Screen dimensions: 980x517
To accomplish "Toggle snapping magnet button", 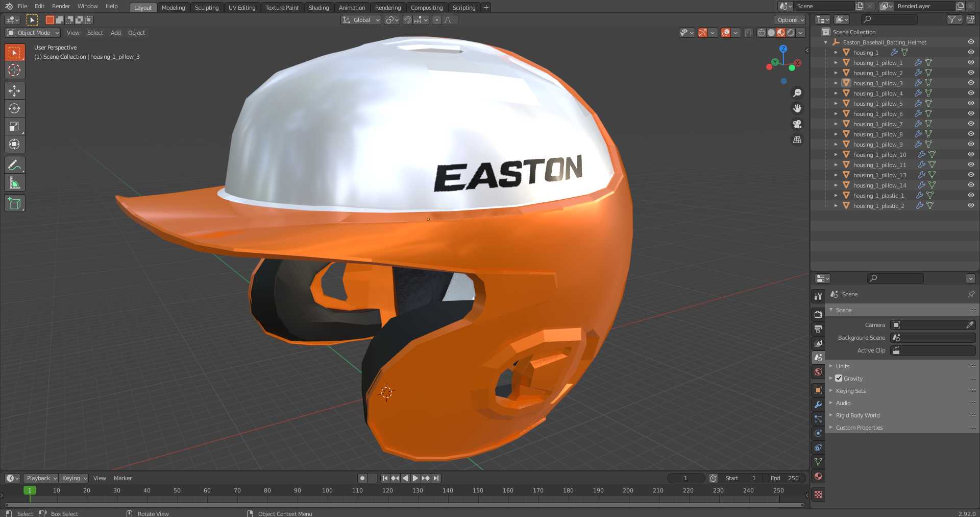I will click(x=408, y=20).
